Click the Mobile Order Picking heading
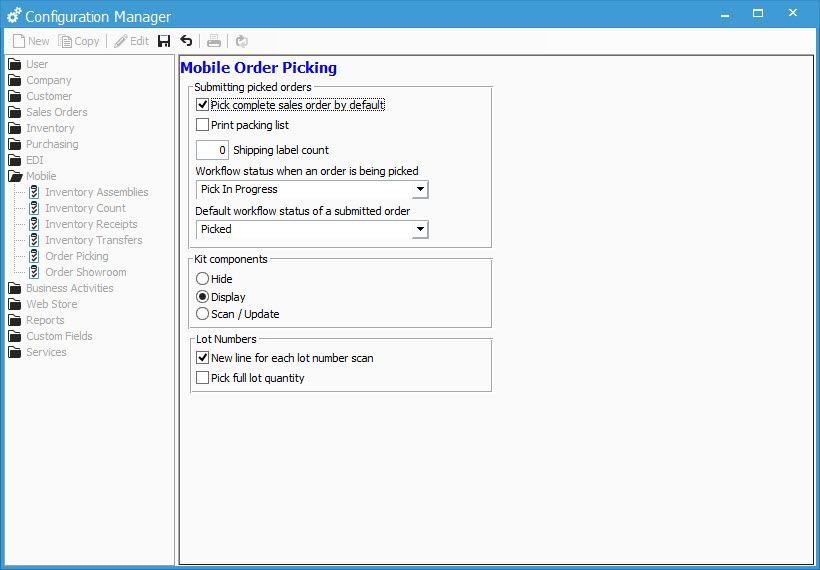 pyautogui.click(x=258, y=67)
